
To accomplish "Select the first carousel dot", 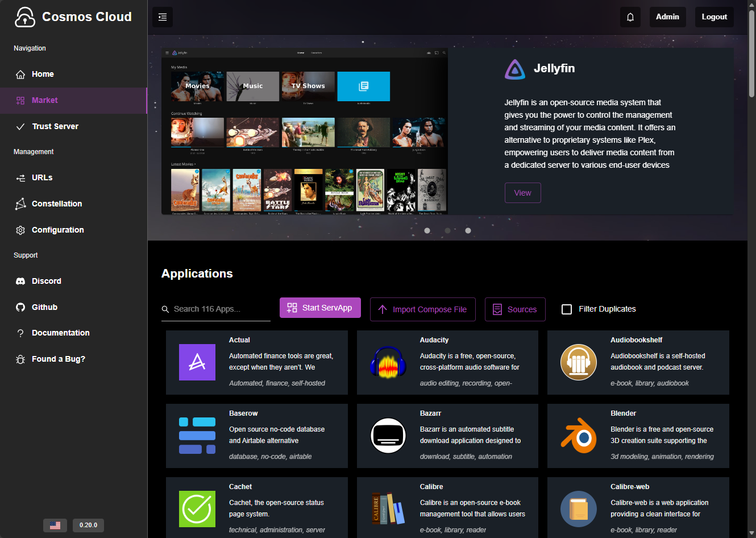I will click(427, 230).
